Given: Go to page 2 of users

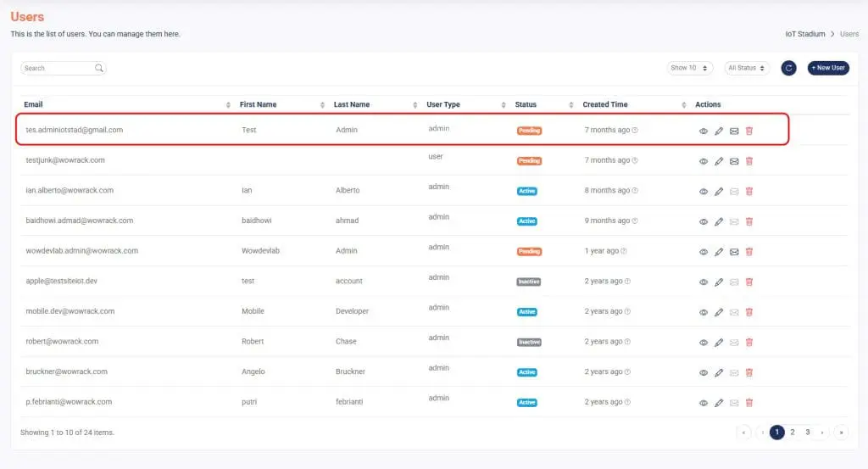Looking at the screenshot, I should click(793, 433).
